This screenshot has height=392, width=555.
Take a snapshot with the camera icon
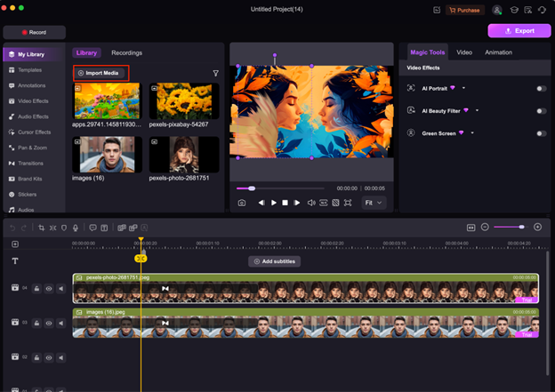point(242,203)
